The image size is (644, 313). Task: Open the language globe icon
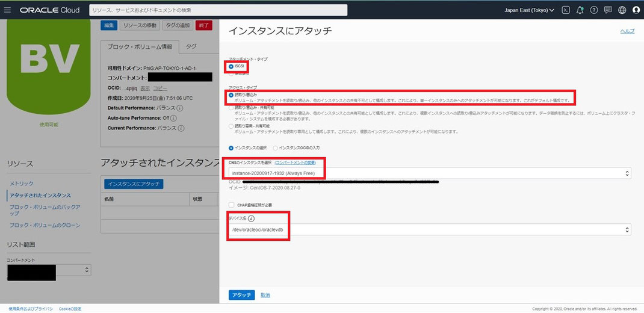(x=622, y=10)
